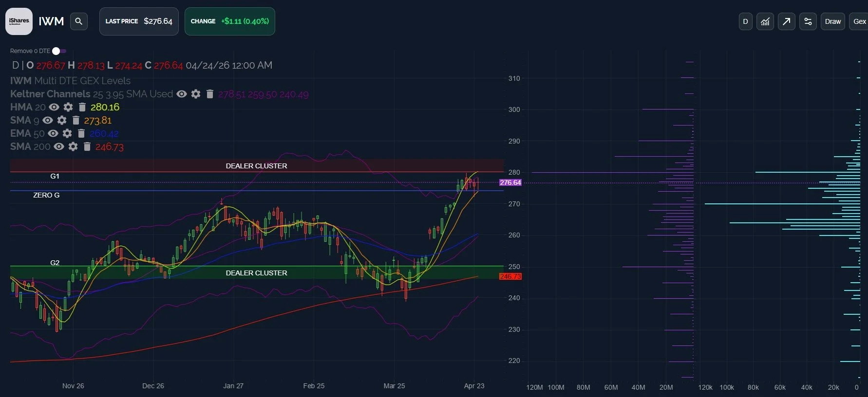Click the lower DEALER CLUSTER label
Viewport: 868px width, 397px height.
[256, 273]
